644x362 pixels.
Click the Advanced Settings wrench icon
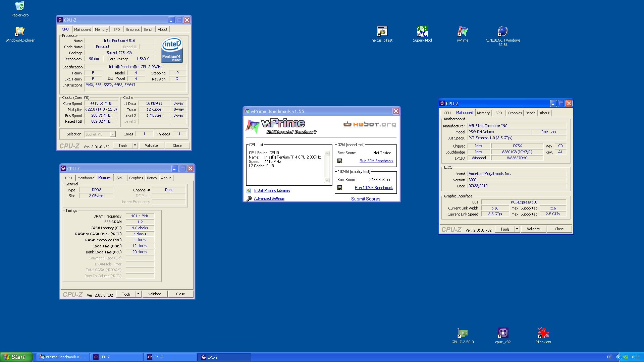249,198
